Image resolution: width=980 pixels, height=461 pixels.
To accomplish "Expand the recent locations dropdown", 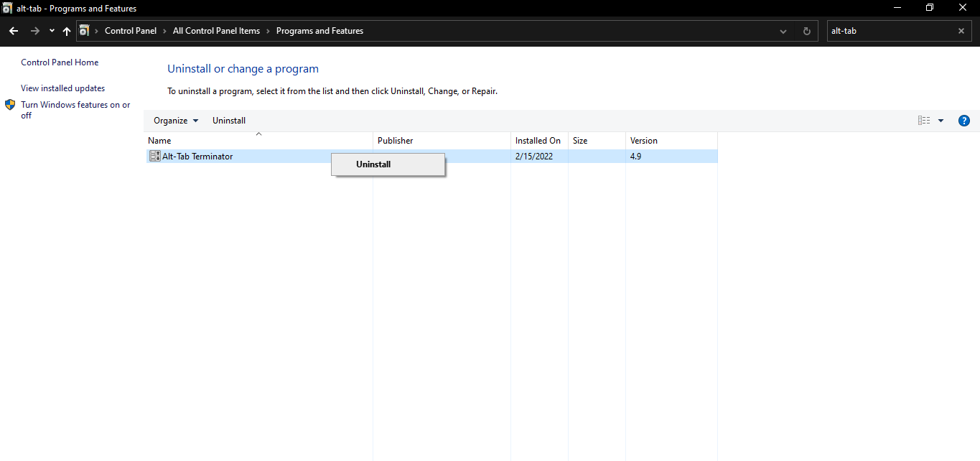I will pos(52,31).
